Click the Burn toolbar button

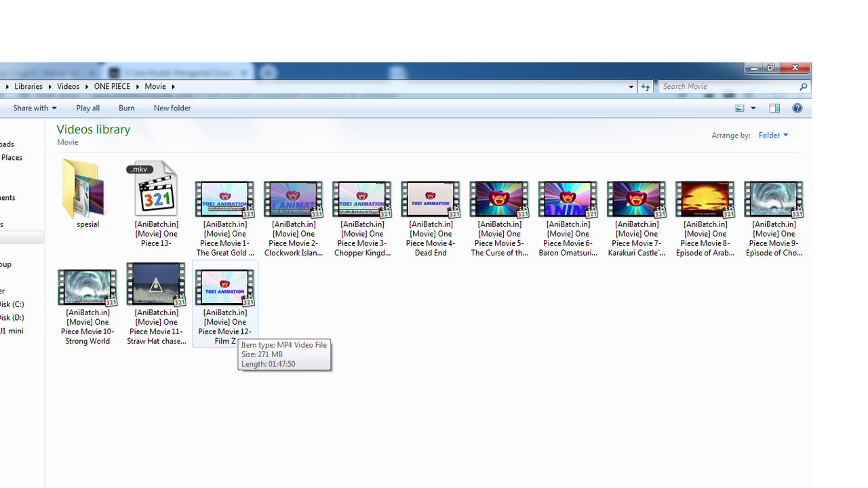127,108
